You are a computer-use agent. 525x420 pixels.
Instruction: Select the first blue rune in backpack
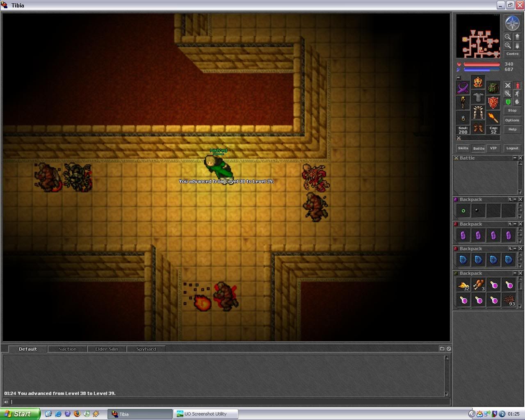coord(463,260)
